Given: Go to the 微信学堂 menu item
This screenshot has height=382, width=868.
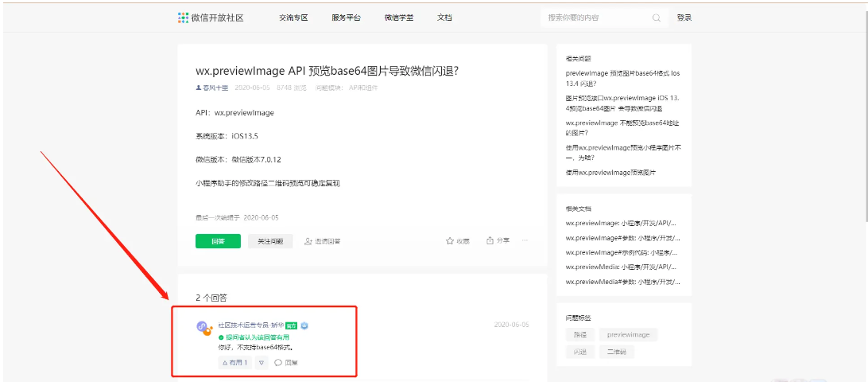Looking at the screenshot, I should click(x=399, y=18).
